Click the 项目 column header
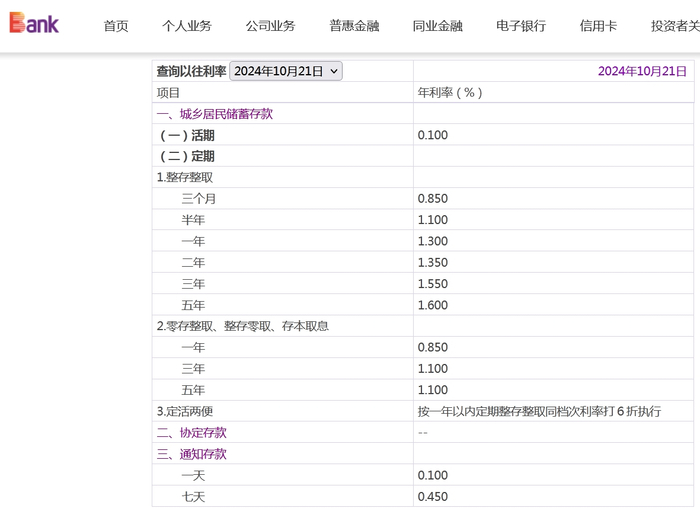This screenshot has width=700, height=508. click(x=168, y=93)
